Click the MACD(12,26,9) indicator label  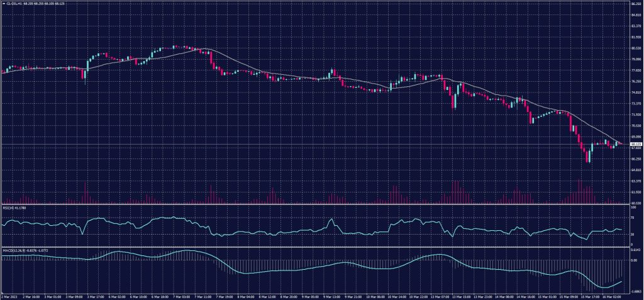[x=14, y=250]
